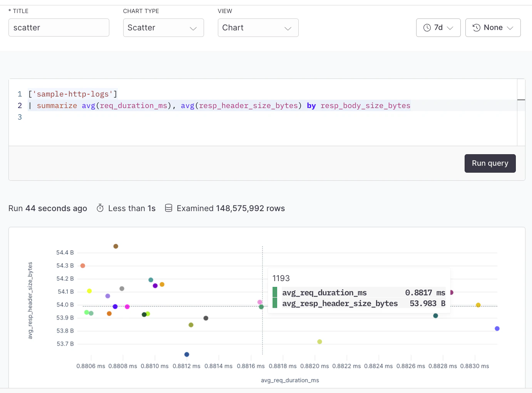The height and width of the screenshot is (393, 532).
Task: Click the green indicator beside avg_req_duration_ms in tooltip
Action: tap(275, 292)
